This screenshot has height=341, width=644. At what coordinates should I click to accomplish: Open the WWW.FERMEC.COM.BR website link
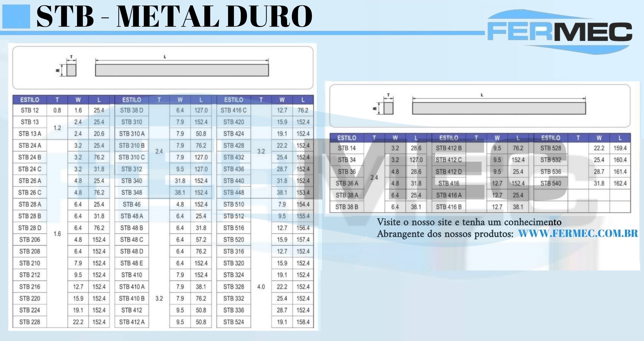click(x=578, y=233)
